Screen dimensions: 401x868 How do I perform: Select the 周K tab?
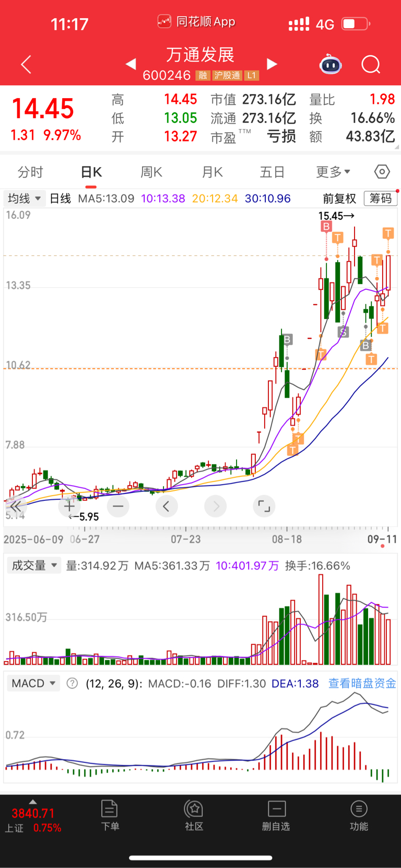coord(151,172)
